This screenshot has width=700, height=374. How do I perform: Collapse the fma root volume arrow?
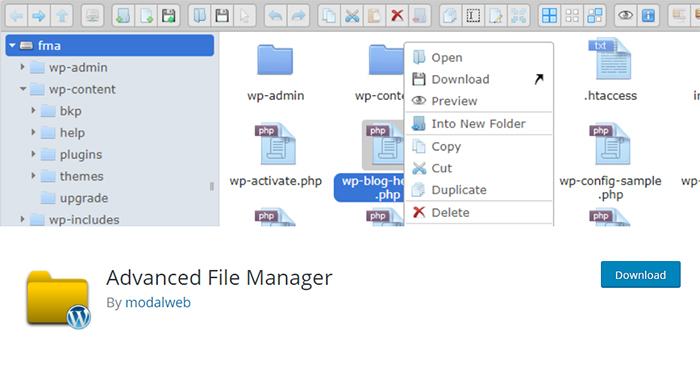12,46
